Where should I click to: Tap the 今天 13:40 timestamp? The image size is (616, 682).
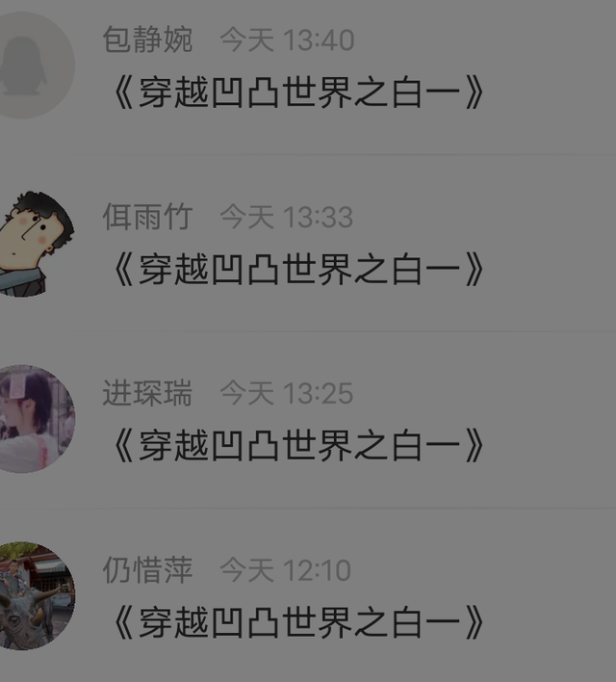coord(287,40)
